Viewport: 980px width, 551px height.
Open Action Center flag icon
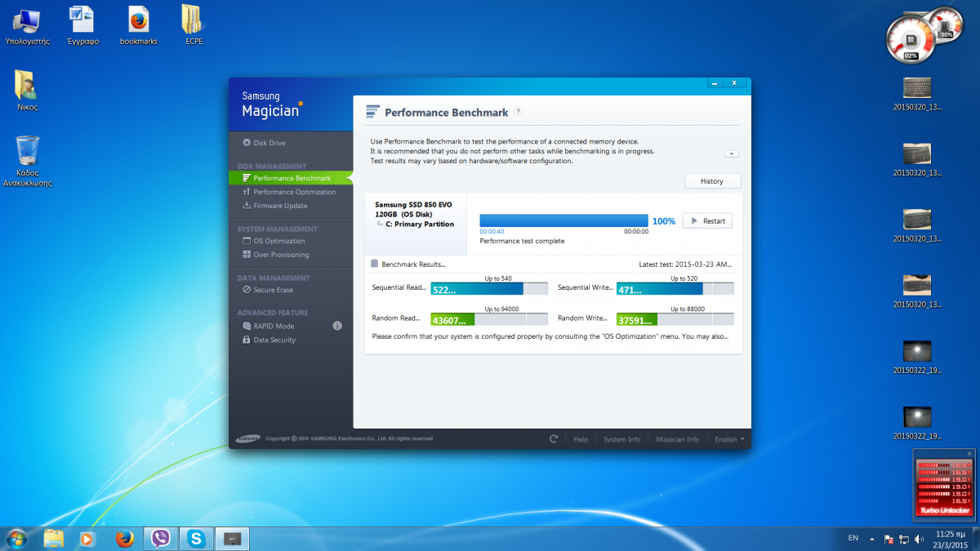[x=889, y=539]
